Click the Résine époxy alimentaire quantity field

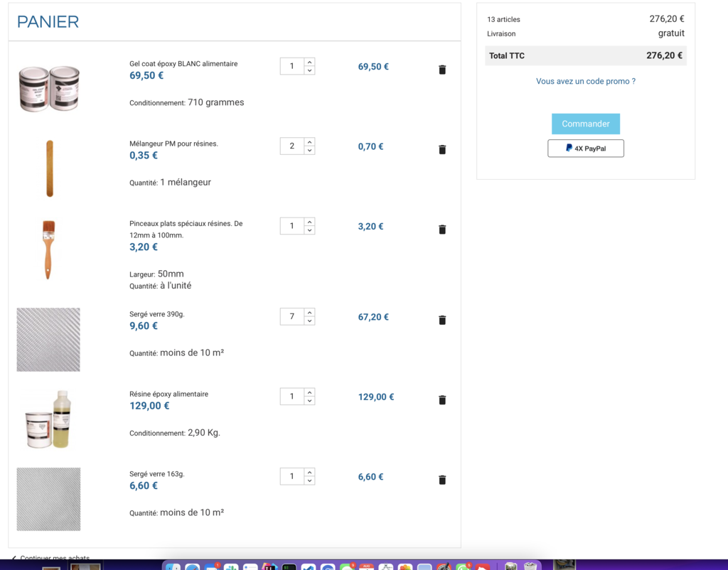pos(292,396)
